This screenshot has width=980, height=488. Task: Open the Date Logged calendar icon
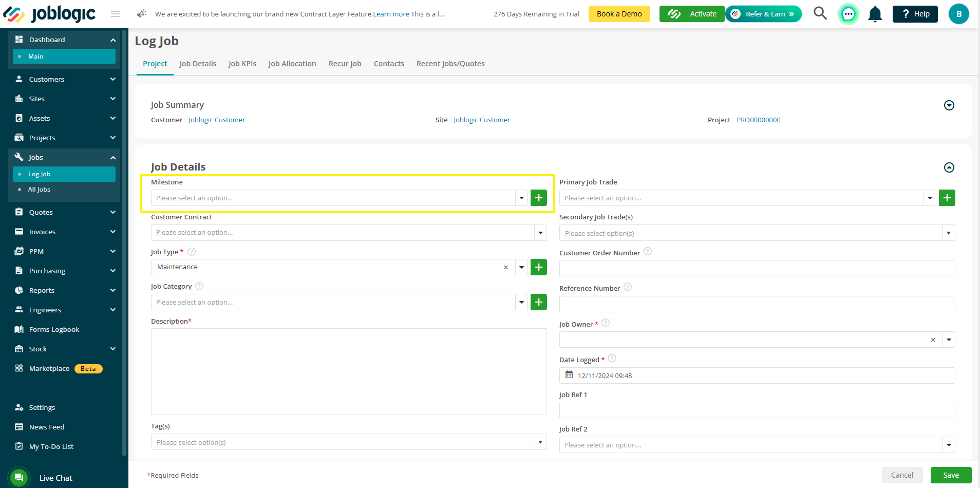tap(569, 375)
